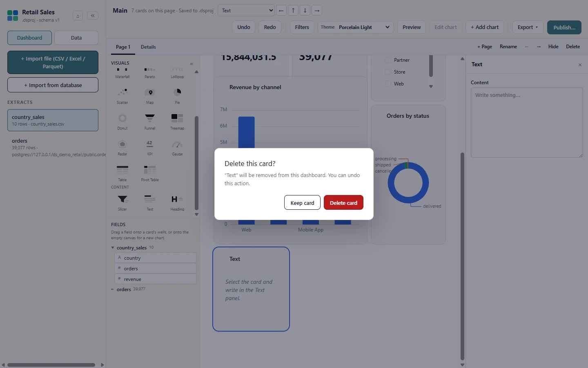Click Import from database
This screenshot has width=588, height=368.
click(53, 85)
